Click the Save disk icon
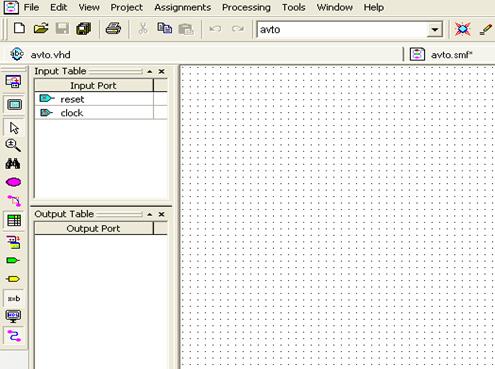Image resolution: width=495 pixels, height=369 pixels. 62,29
